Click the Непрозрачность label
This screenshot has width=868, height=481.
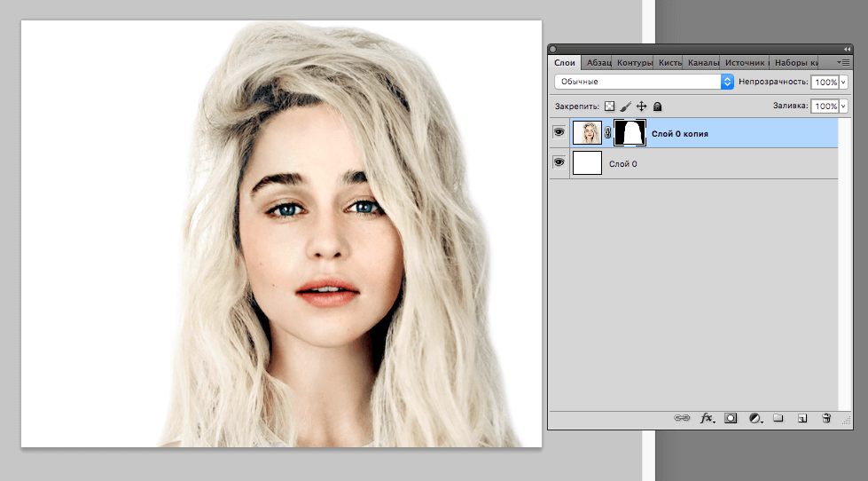(773, 82)
